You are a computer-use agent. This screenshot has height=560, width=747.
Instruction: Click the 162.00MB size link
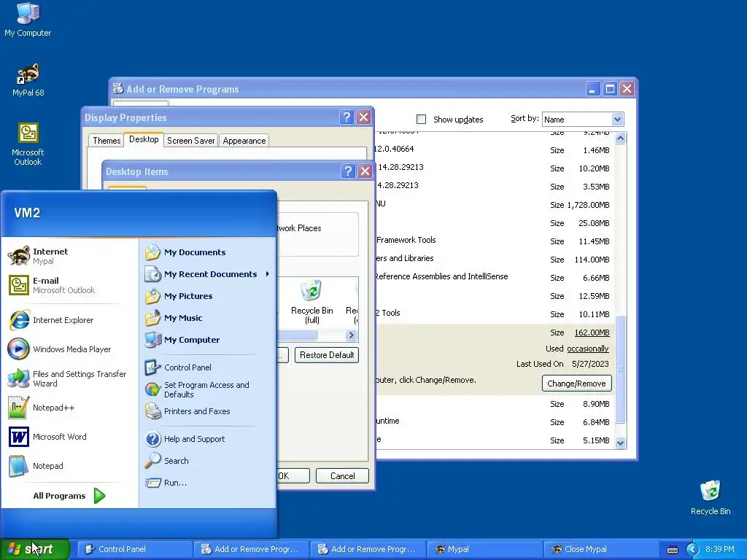pos(592,332)
